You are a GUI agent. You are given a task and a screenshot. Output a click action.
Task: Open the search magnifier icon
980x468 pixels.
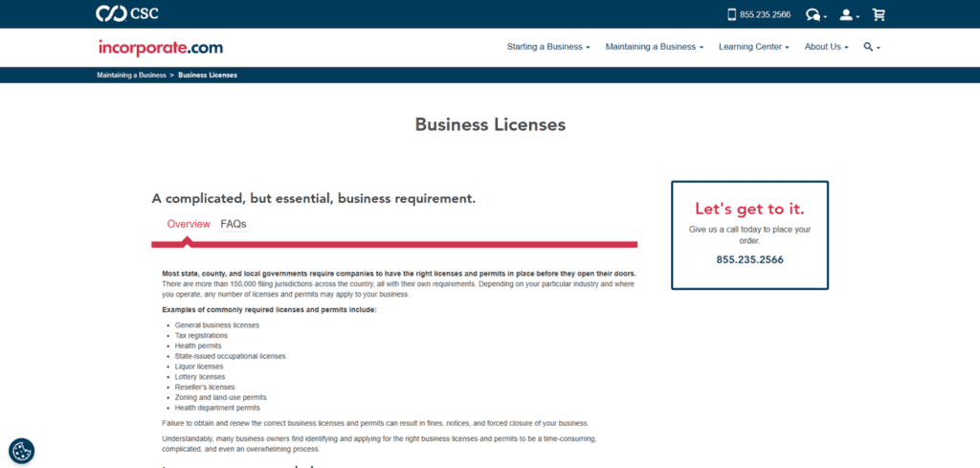click(x=872, y=47)
